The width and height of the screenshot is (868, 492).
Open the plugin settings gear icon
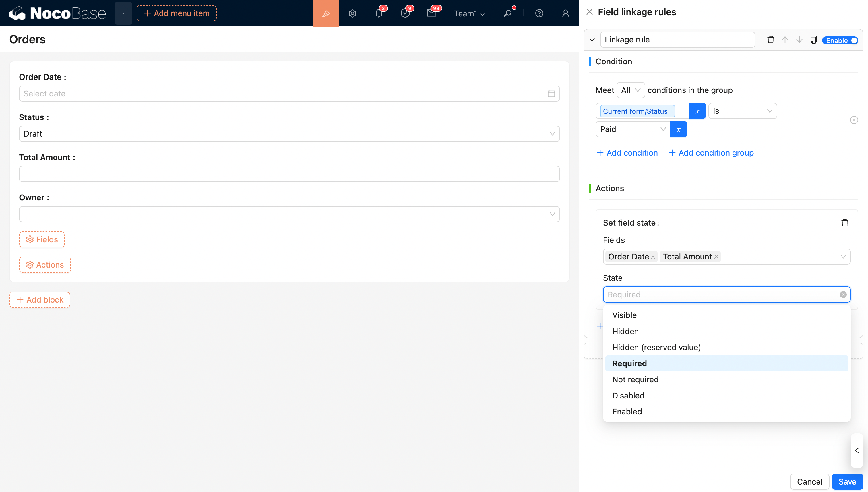tap(352, 13)
